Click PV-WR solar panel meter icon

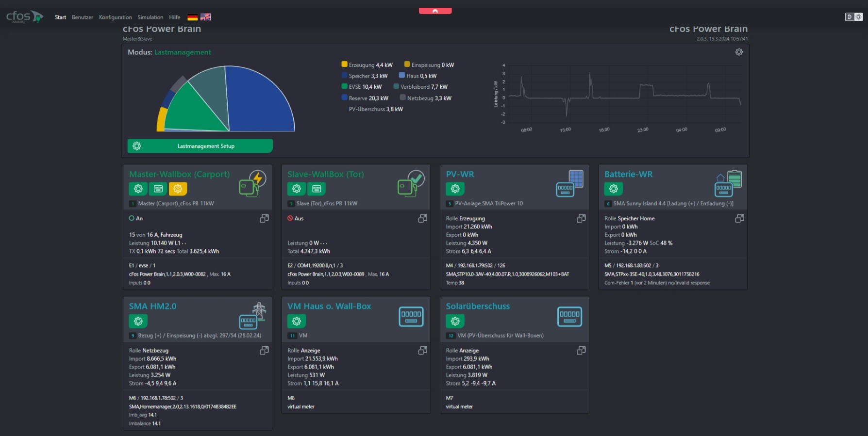(569, 183)
